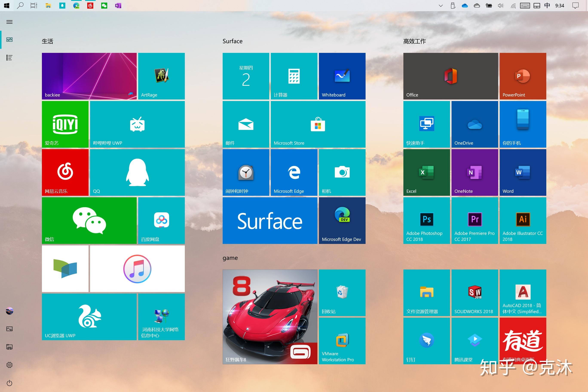The image size is (588, 392).
Task: Expand the Start hamburger menu
Action: click(x=9, y=22)
